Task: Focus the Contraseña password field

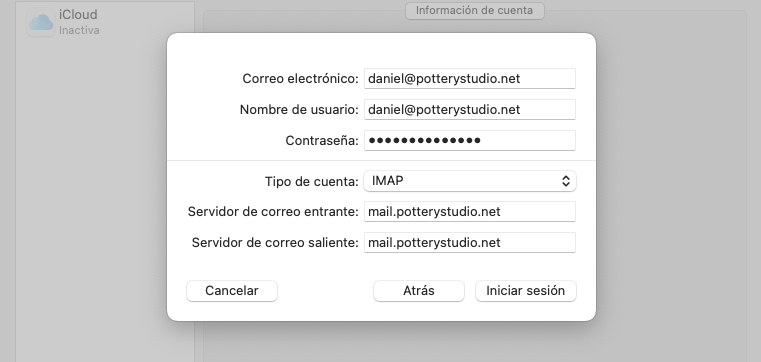Action: point(469,141)
